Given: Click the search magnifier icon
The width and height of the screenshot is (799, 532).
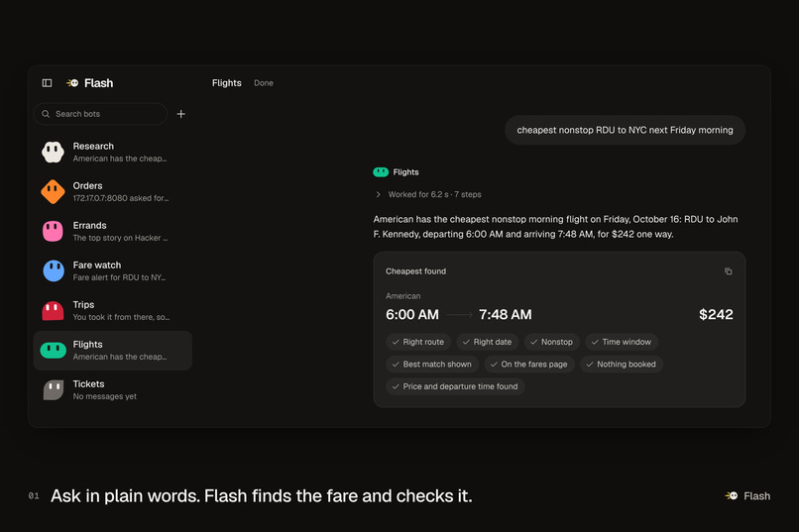Looking at the screenshot, I should pyautogui.click(x=46, y=114).
